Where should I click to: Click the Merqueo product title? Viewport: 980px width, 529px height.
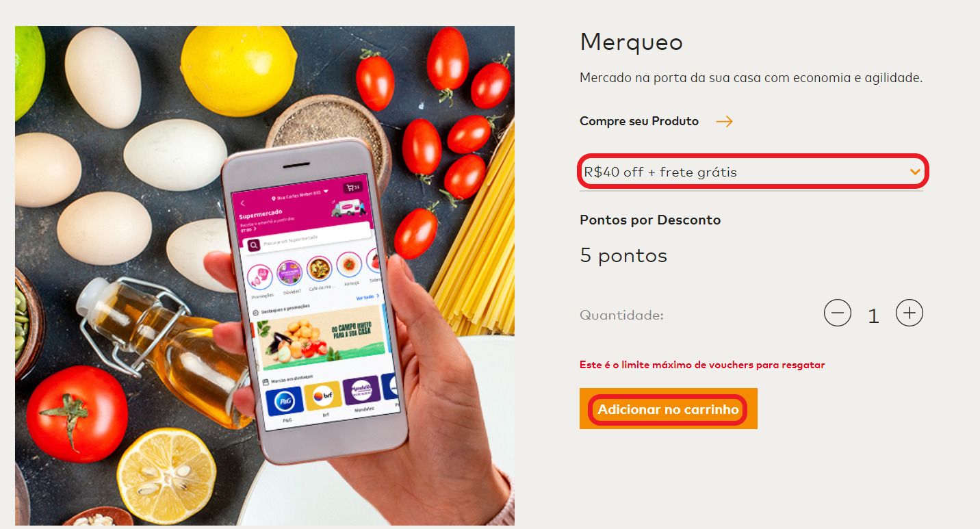click(x=631, y=42)
